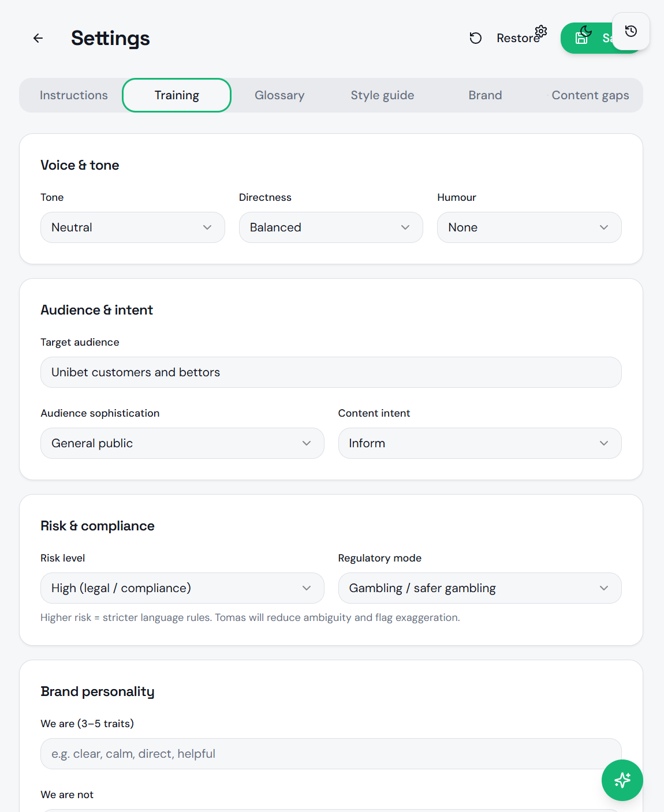This screenshot has width=664, height=812.
Task: Click the back arrow next to Settings
Action: [38, 38]
